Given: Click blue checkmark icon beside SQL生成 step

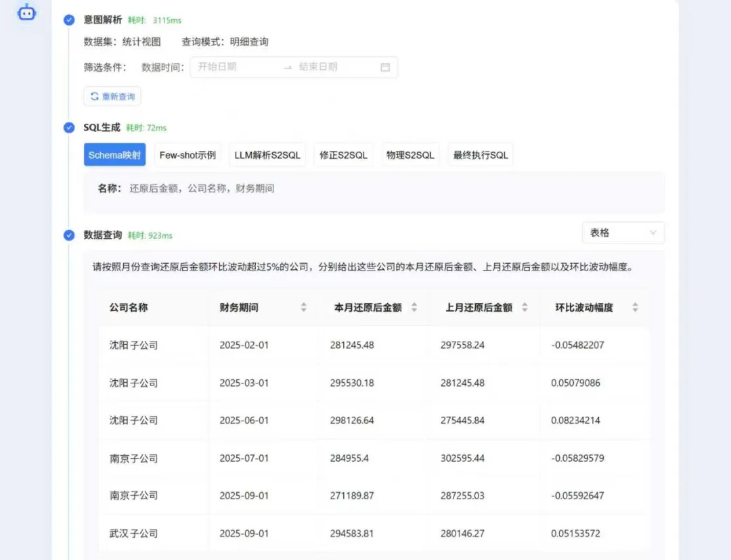Looking at the screenshot, I should pos(68,128).
